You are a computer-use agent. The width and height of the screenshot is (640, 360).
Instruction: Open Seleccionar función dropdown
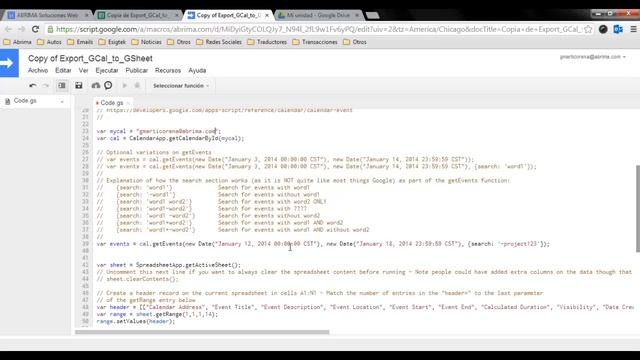[181, 86]
